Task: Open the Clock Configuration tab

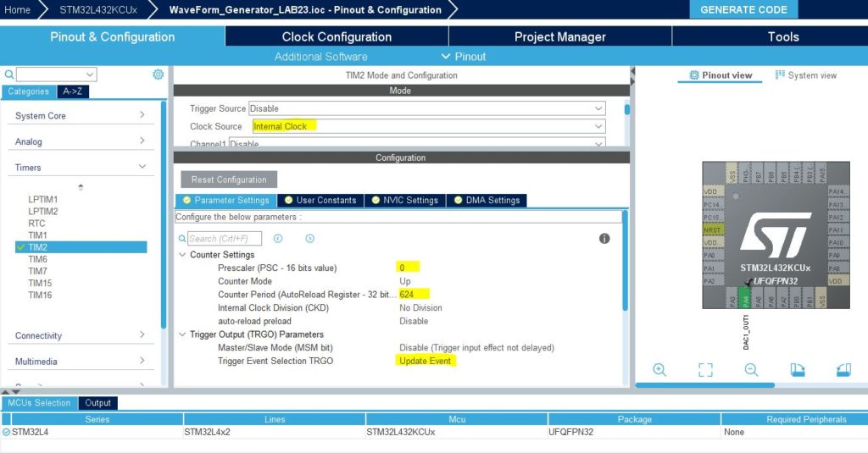Action: click(x=337, y=36)
